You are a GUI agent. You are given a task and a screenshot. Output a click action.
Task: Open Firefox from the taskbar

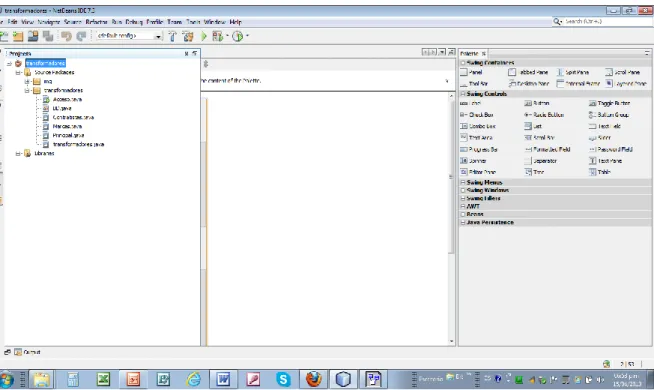pos(314,379)
